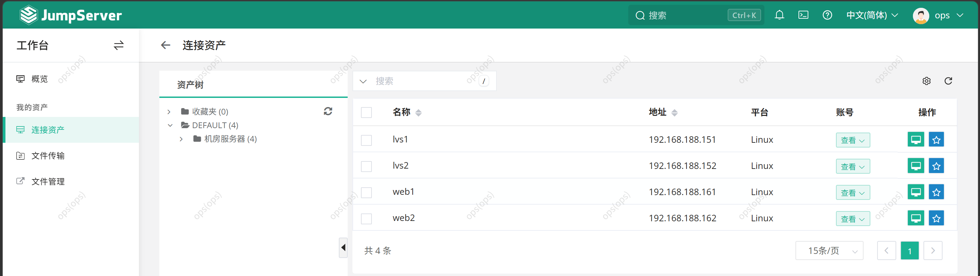The image size is (980, 276).
Task: Expand the 收藏夹 (0) tree node arrow
Action: [169, 111]
